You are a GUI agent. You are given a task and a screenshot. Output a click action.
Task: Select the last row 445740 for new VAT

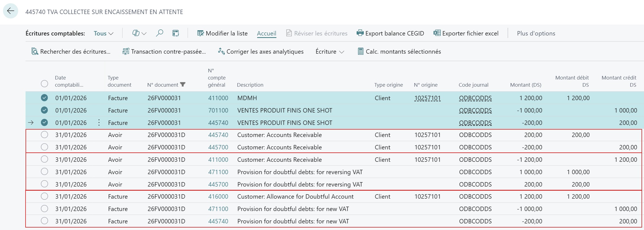click(44, 221)
